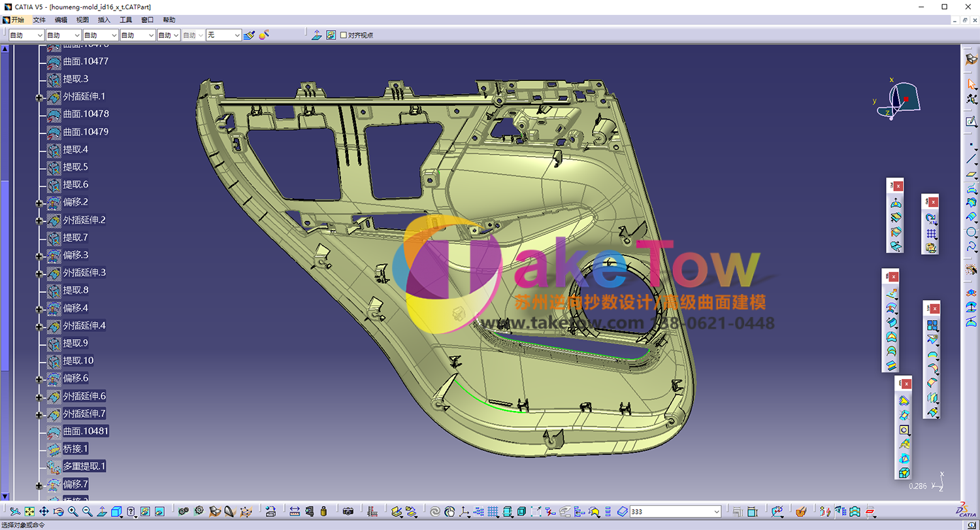Expand the 偏移.2 tree node
This screenshot has height=530, width=980.
coord(39,203)
